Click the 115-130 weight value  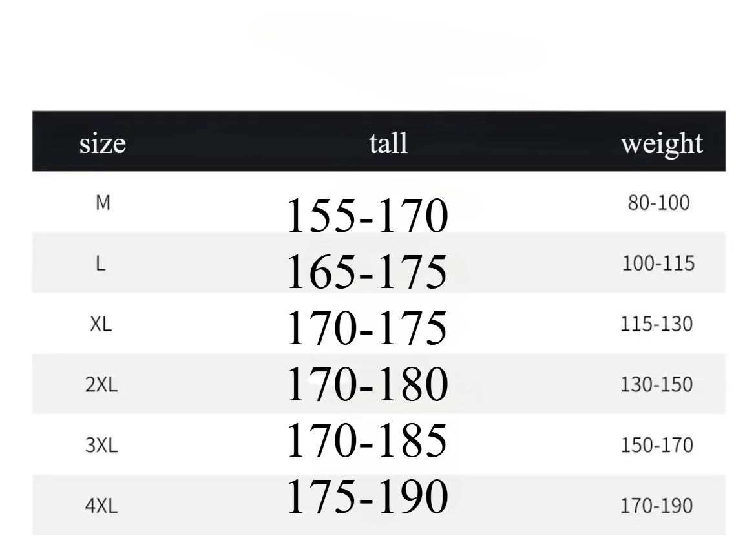(656, 324)
